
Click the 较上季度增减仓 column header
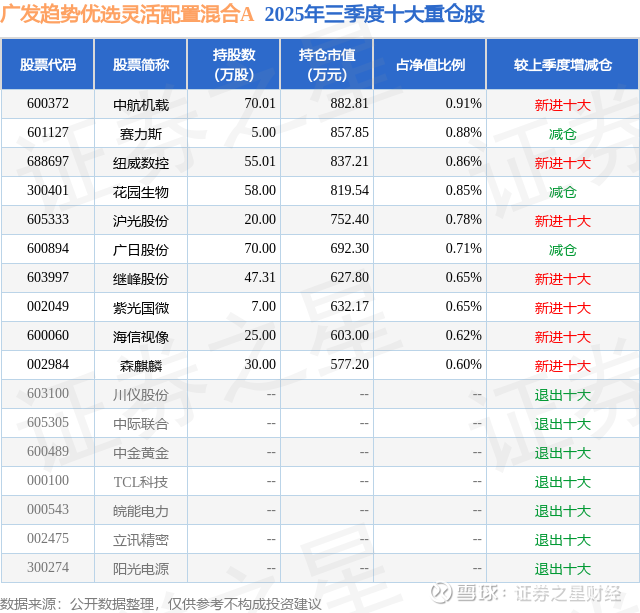click(x=563, y=64)
